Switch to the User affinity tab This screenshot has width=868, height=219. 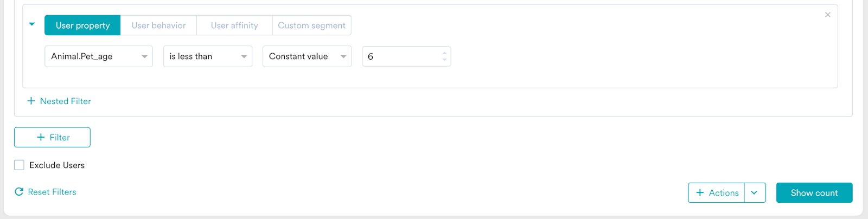(234, 25)
